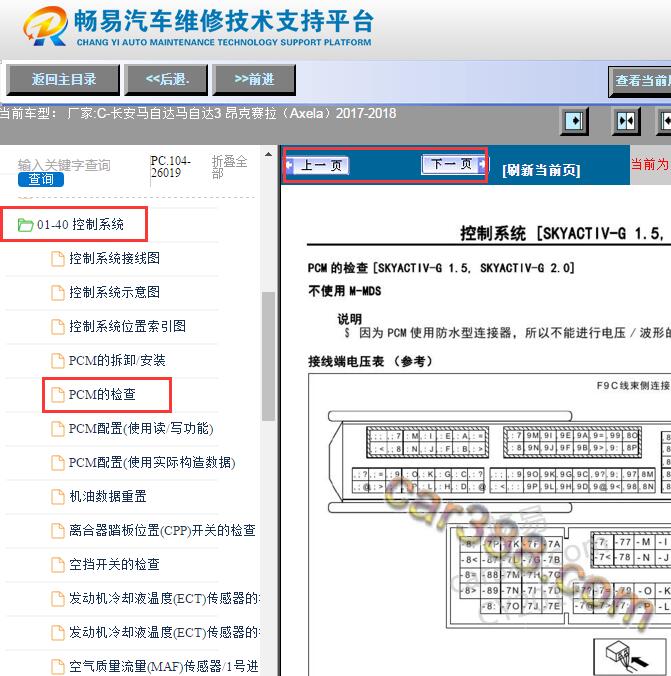Click page icon beside 空气质量流量(MAF)传感器
Image resolution: width=671 pixels, height=676 pixels.
(x=58, y=667)
